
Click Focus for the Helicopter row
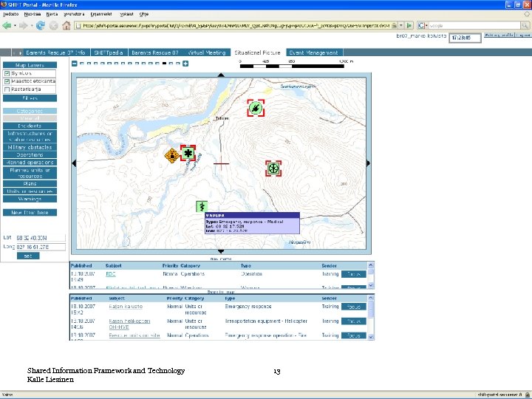[353, 321]
